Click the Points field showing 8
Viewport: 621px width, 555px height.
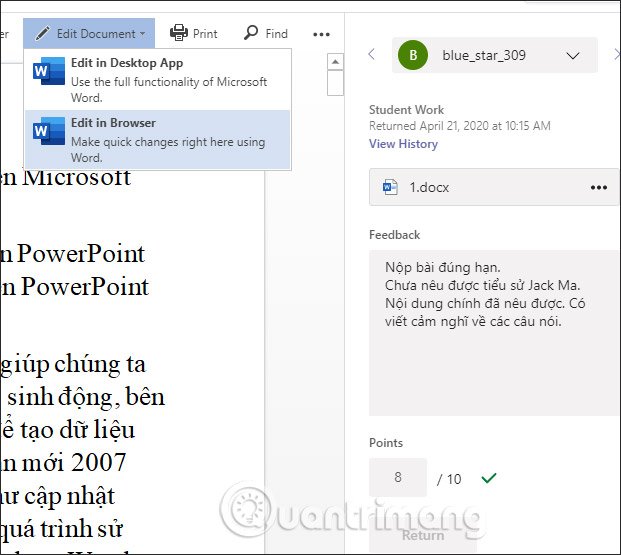pos(398,477)
